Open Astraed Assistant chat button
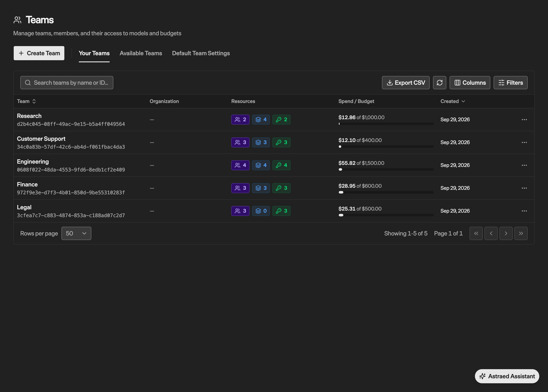 (x=507, y=376)
